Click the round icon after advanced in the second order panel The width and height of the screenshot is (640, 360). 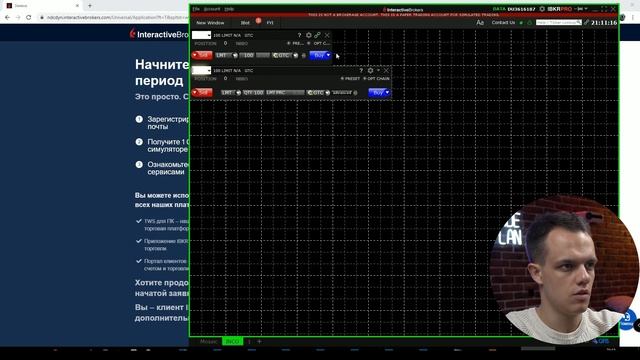point(356,93)
